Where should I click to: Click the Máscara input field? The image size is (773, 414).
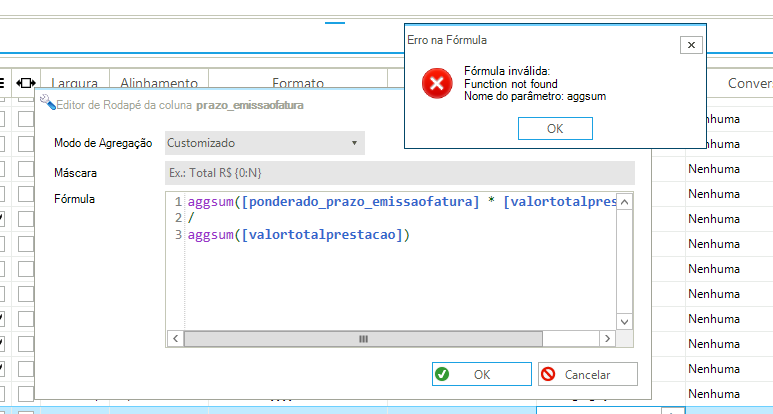(x=399, y=173)
